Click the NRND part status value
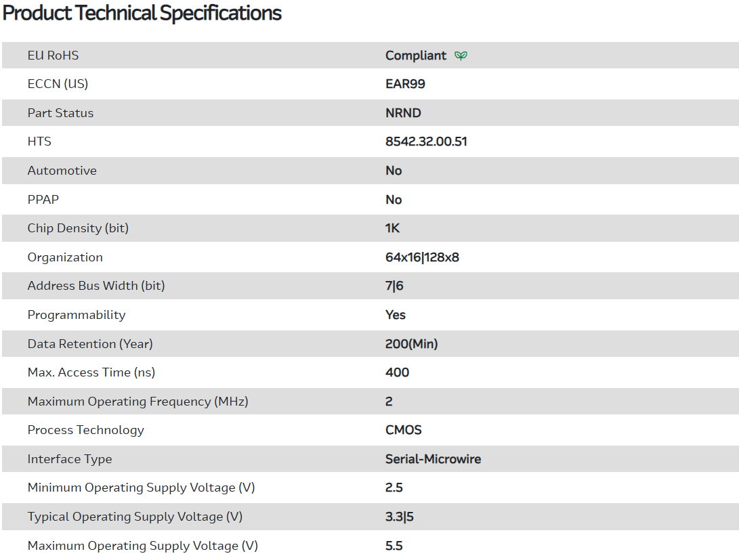 (x=403, y=113)
